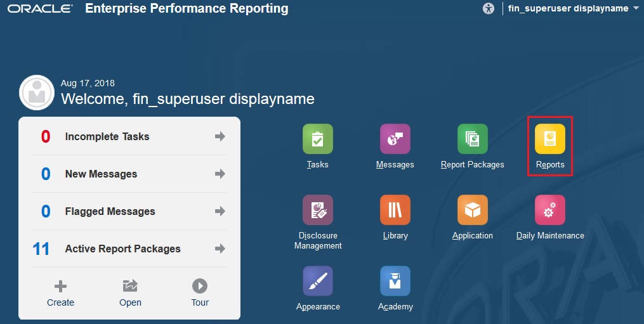The width and height of the screenshot is (644, 324).
Task: Start the Tour play icon
Action: click(x=200, y=286)
